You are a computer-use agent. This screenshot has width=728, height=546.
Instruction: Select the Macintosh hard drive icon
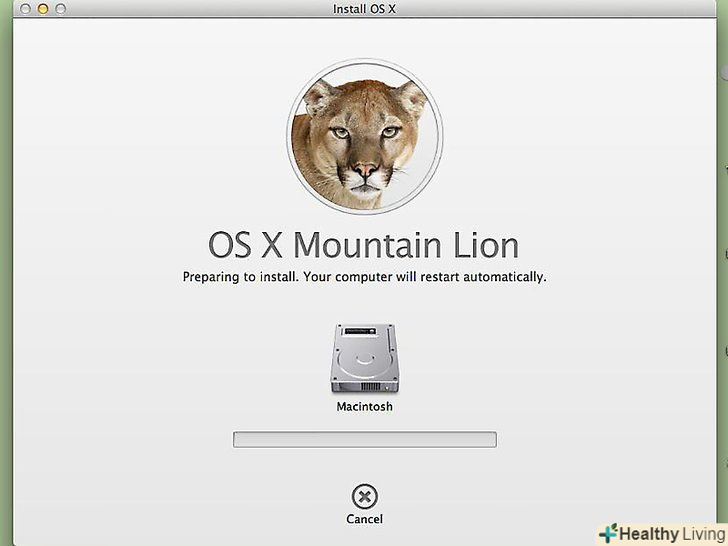pos(364,358)
